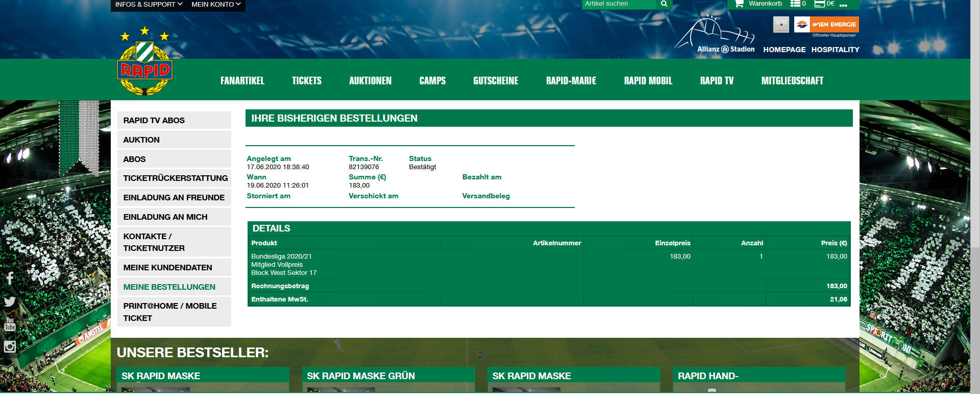Image resolution: width=980 pixels, height=394 pixels.
Task: Click the Bezahlt am label
Action: (x=482, y=177)
